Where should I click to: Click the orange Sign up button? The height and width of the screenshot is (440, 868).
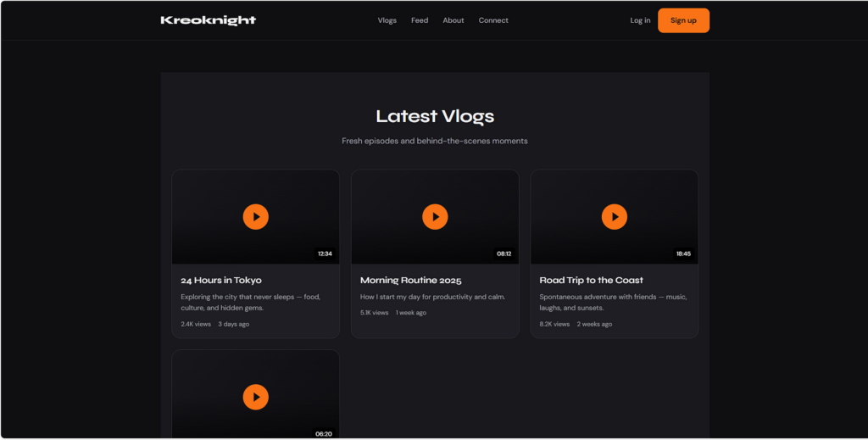684,20
